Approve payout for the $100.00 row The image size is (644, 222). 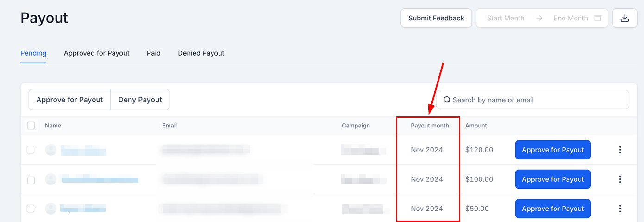[x=553, y=179]
